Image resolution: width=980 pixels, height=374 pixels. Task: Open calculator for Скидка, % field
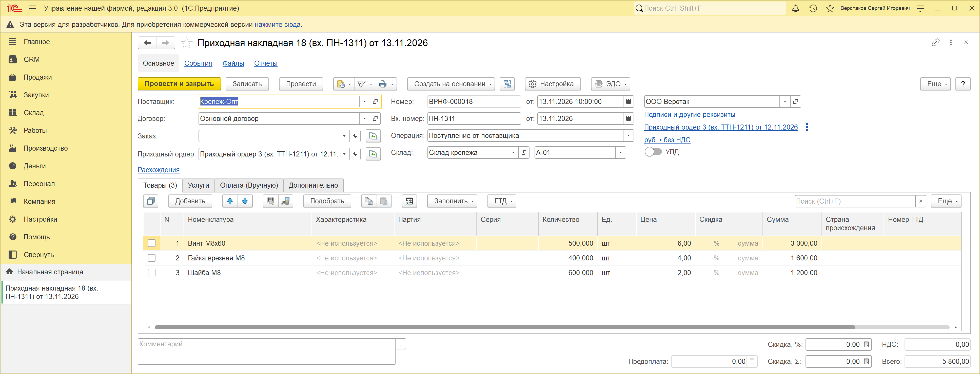[x=866, y=345]
